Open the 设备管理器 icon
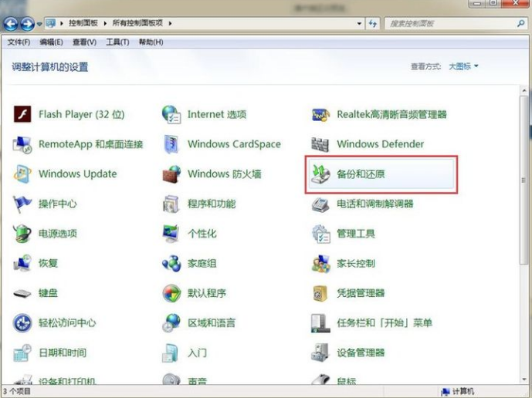 [x=320, y=352]
